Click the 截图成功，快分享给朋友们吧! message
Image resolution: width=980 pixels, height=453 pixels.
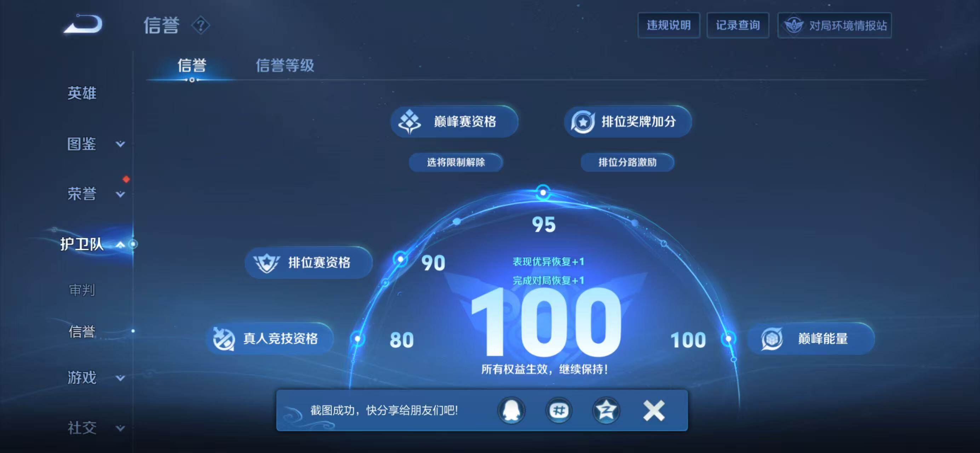[384, 411]
